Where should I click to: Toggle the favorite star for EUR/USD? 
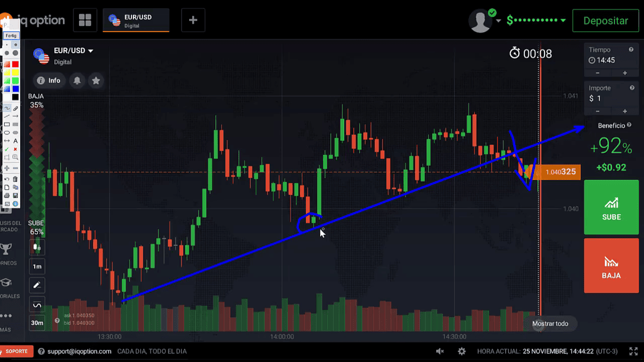tap(96, 80)
